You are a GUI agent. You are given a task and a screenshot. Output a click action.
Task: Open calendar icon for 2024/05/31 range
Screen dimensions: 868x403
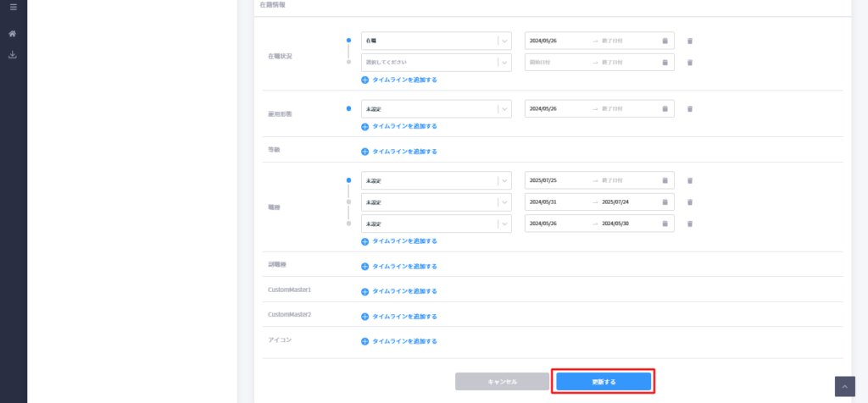[x=665, y=202]
